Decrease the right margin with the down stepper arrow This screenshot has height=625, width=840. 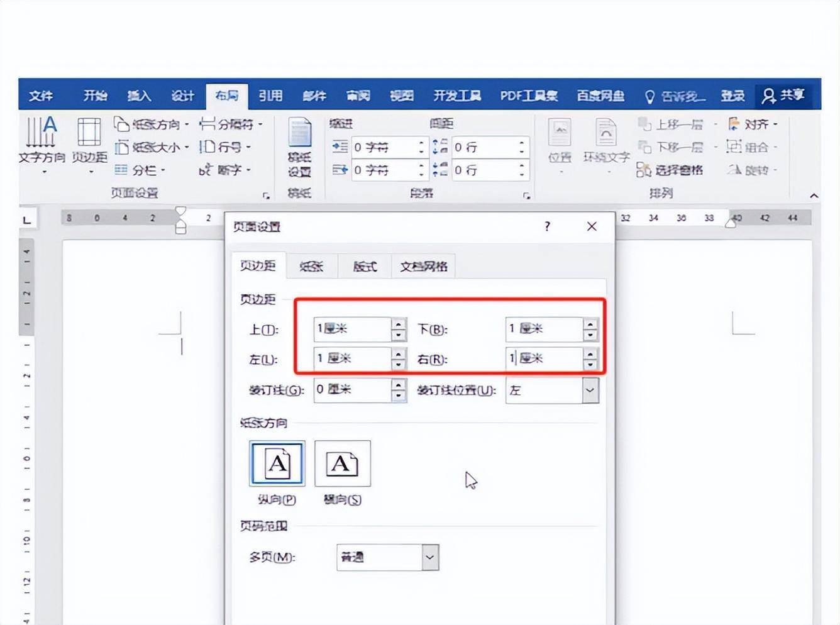coord(590,365)
